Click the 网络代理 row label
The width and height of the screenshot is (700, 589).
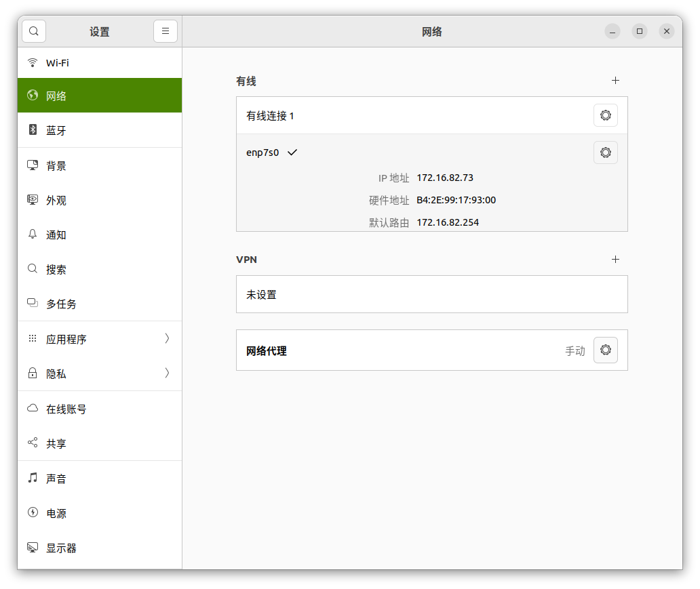[x=267, y=351]
